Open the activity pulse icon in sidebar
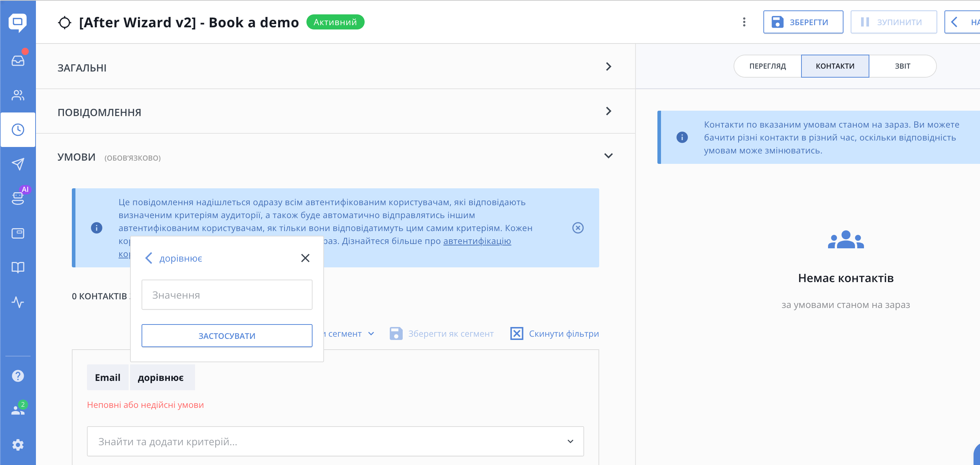The width and height of the screenshot is (980, 465). coord(18,302)
